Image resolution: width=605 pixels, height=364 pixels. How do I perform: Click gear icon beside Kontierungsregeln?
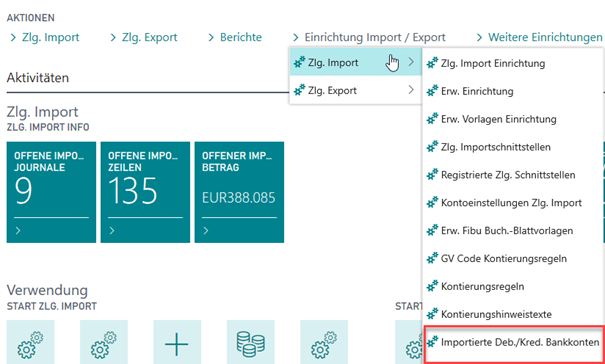click(433, 286)
